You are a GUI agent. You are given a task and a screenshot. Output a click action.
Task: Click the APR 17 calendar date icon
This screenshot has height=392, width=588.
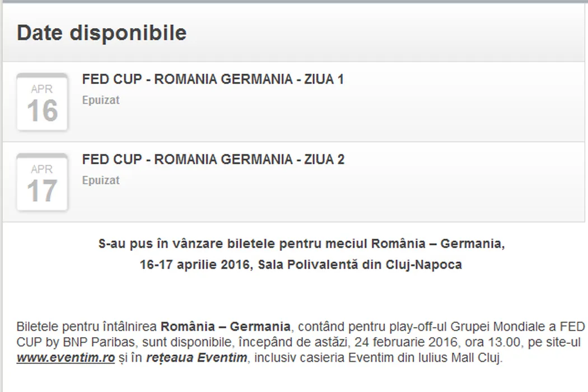pos(43,182)
